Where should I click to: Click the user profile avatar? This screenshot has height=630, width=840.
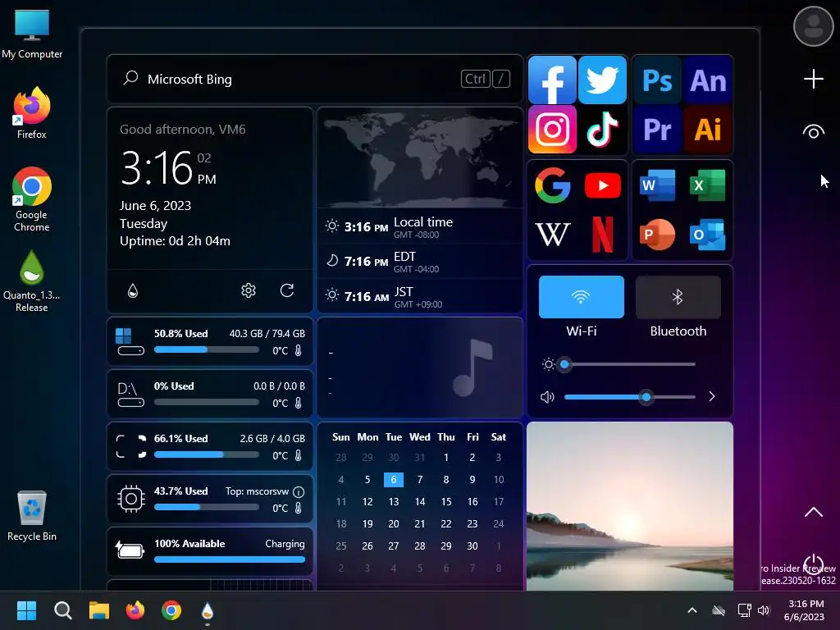813,26
